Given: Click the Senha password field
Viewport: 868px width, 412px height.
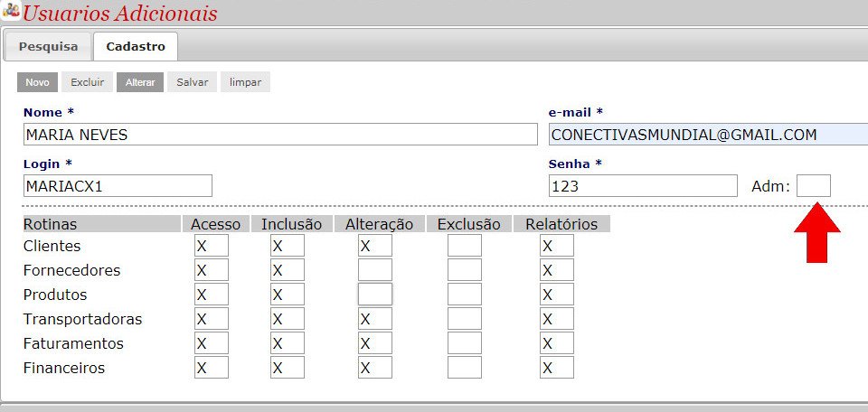Looking at the screenshot, I should point(643,186).
